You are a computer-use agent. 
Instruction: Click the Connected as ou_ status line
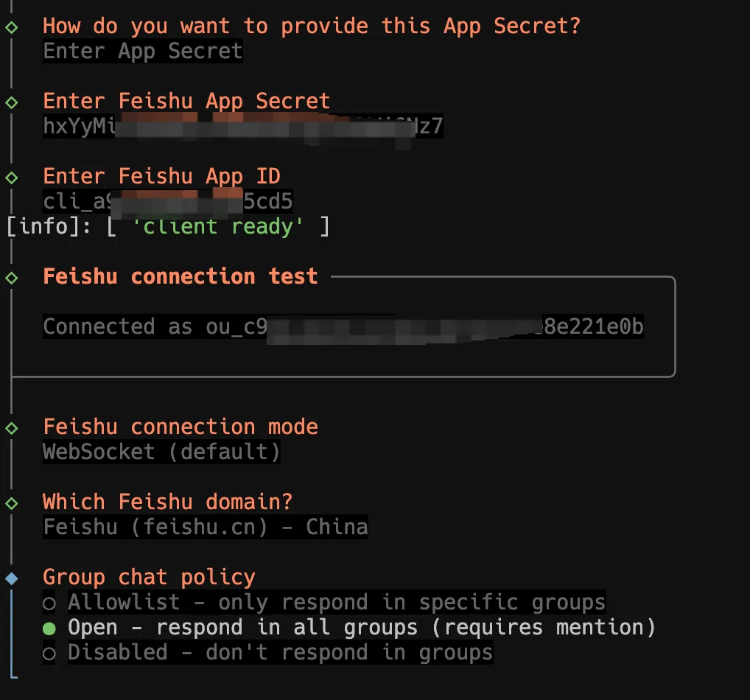coord(343,327)
